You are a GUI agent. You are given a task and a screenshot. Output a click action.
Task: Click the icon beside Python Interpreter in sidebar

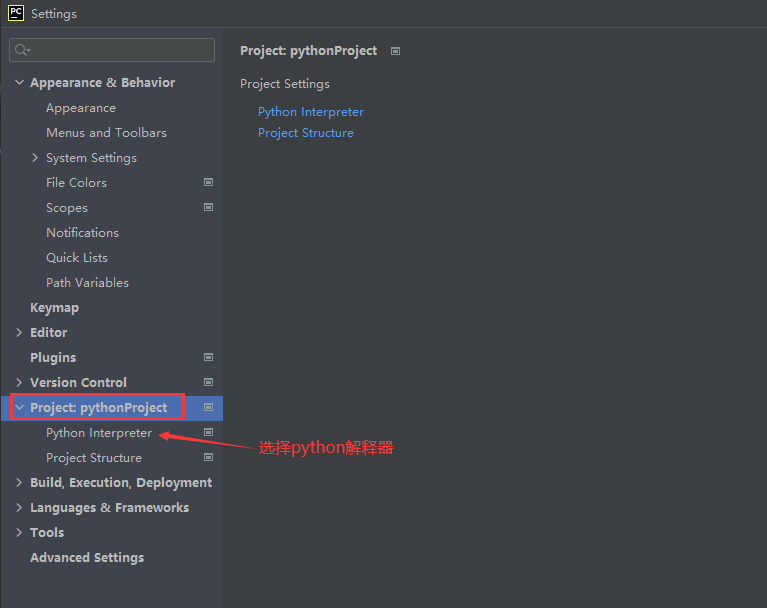click(x=208, y=432)
